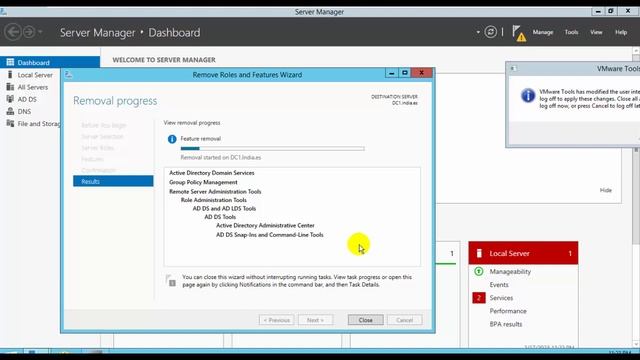The image size is (640, 360).
Task: Click Remote Server Administration Tools entry
Action: [x=215, y=191]
